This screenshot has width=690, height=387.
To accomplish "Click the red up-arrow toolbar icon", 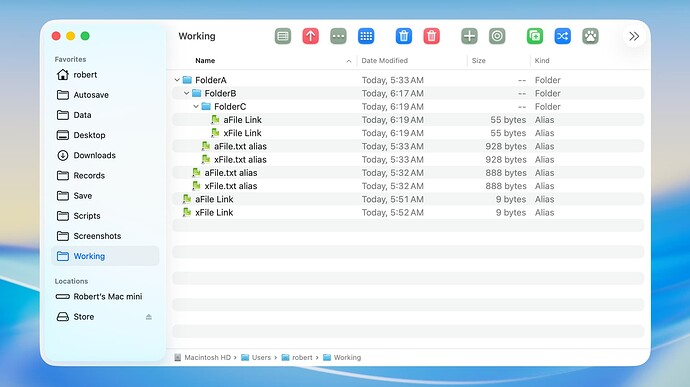I will click(310, 36).
